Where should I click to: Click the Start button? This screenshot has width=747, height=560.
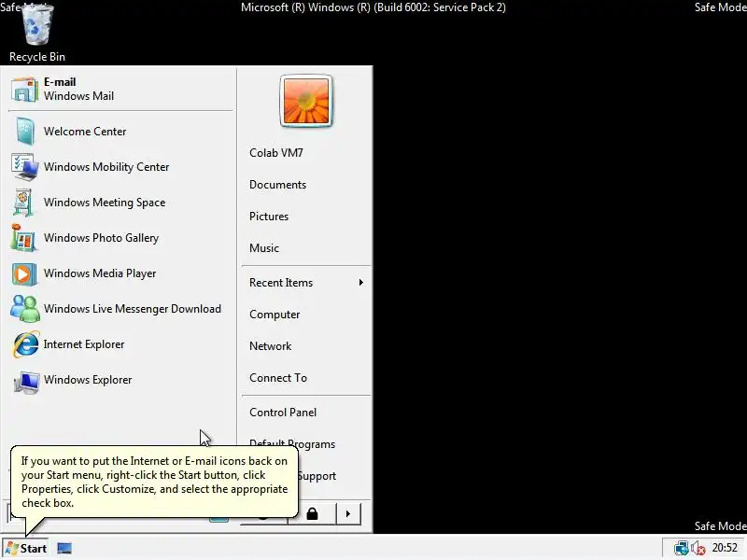[26, 549]
